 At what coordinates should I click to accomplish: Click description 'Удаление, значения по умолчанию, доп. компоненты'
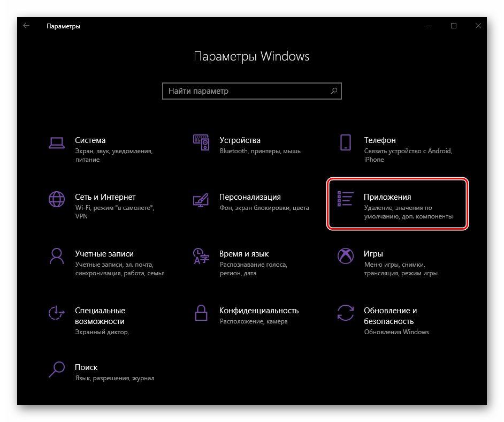408,212
